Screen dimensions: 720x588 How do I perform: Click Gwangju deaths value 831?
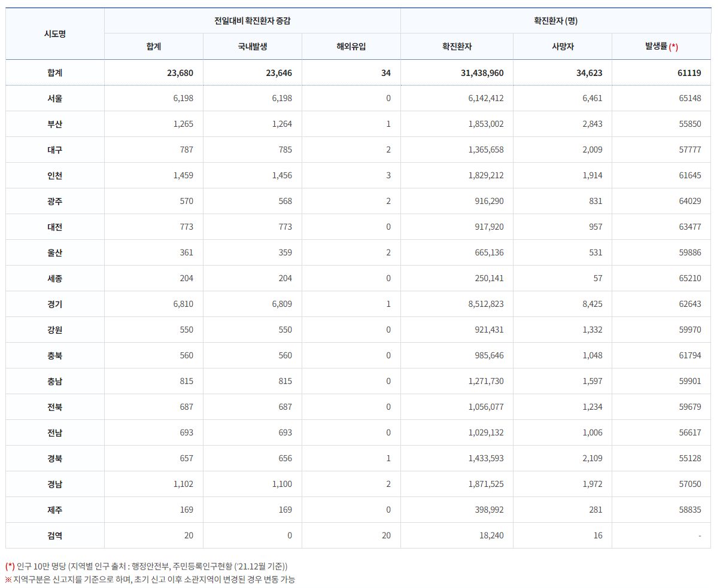pos(596,201)
